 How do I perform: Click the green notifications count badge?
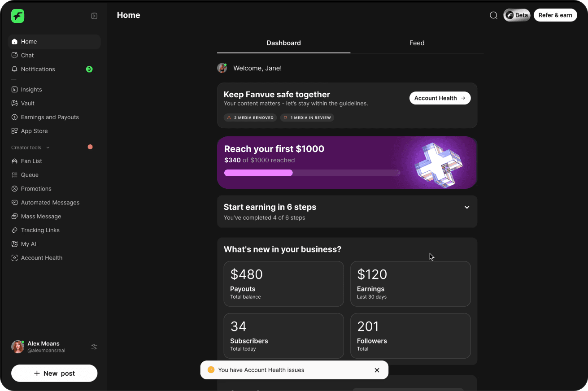pos(89,70)
